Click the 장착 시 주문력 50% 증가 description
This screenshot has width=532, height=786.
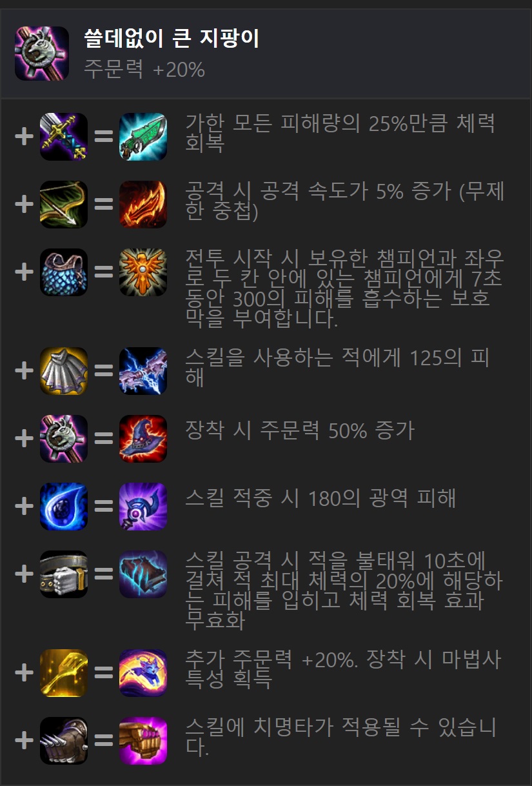[x=300, y=430]
